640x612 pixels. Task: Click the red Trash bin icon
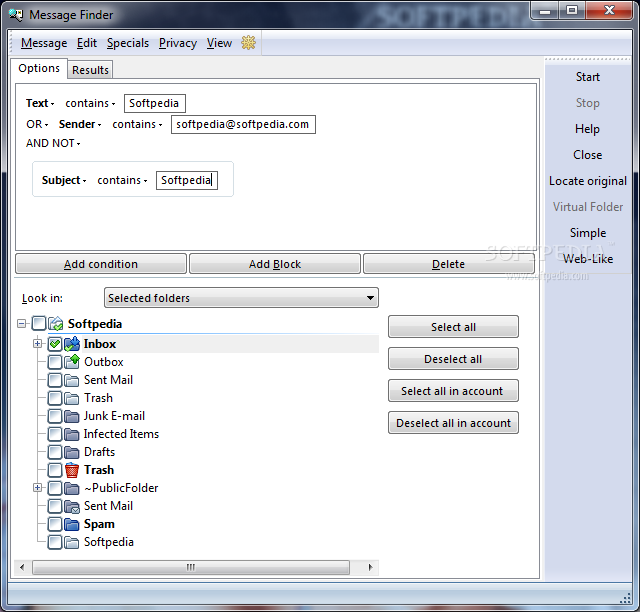[x=72, y=470]
